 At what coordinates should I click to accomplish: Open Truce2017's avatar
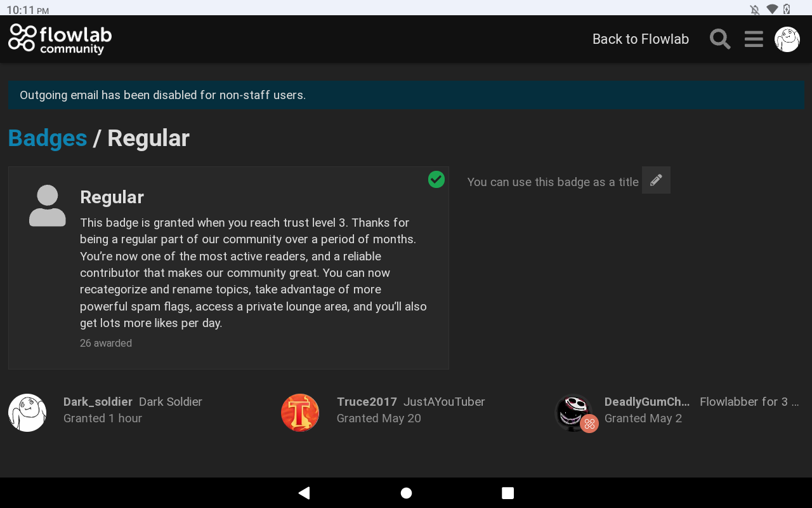(300, 413)
